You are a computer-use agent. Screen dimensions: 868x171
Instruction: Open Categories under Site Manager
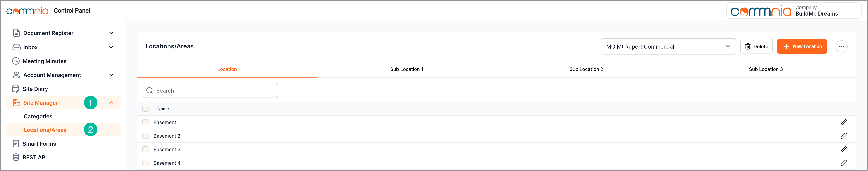coord(38,116)
